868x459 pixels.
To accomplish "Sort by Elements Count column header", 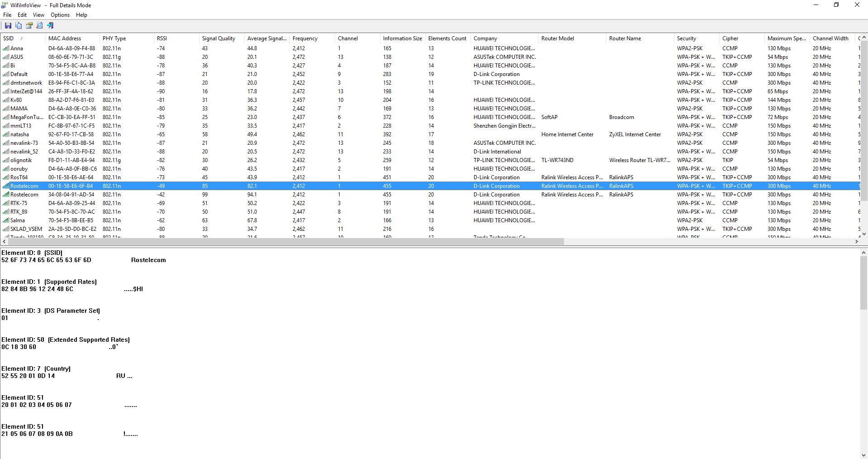I will coord(448,38).
